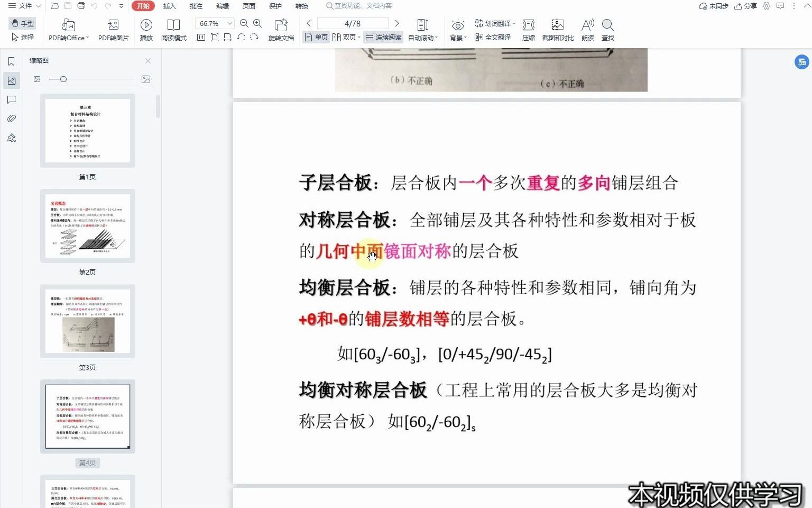Click the fit width icon
Image resolution: width=812 pixels, height=508 pixels.
click(x=227, y=37)
